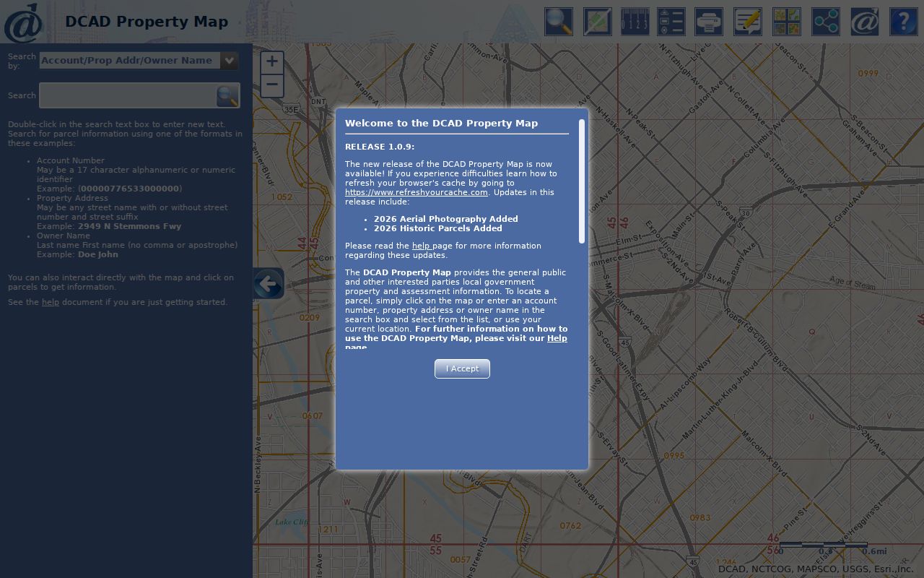Open the DCAD @ website toolbar icon
The height and width of the screenshot is (578, 924).
pos(865,22)
